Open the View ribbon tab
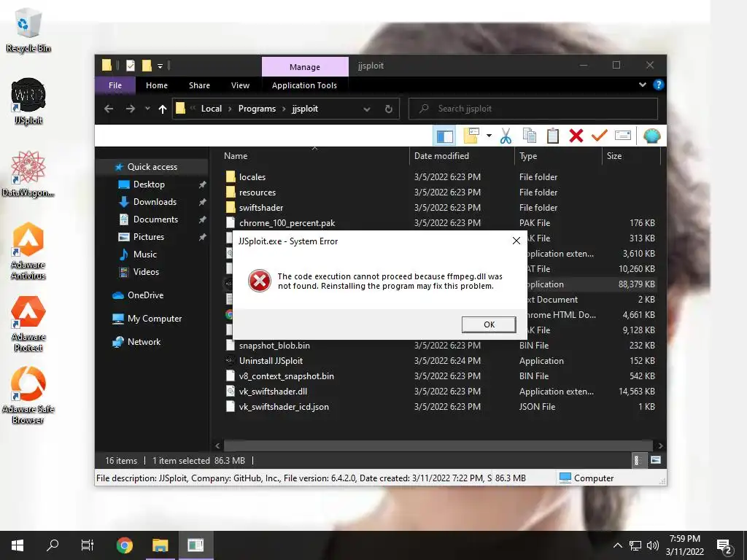Screen dimensions: 747x560 [x=240, y=85]
